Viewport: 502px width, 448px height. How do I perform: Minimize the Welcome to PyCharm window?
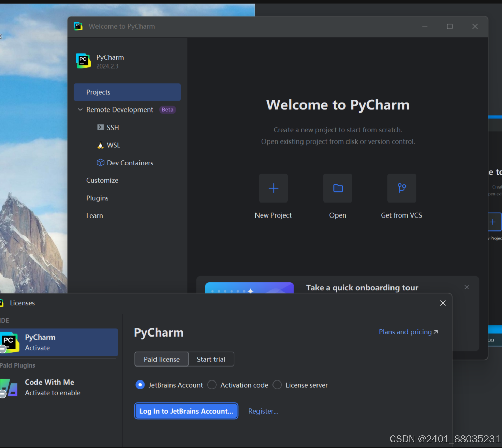(x=425, y=26)
